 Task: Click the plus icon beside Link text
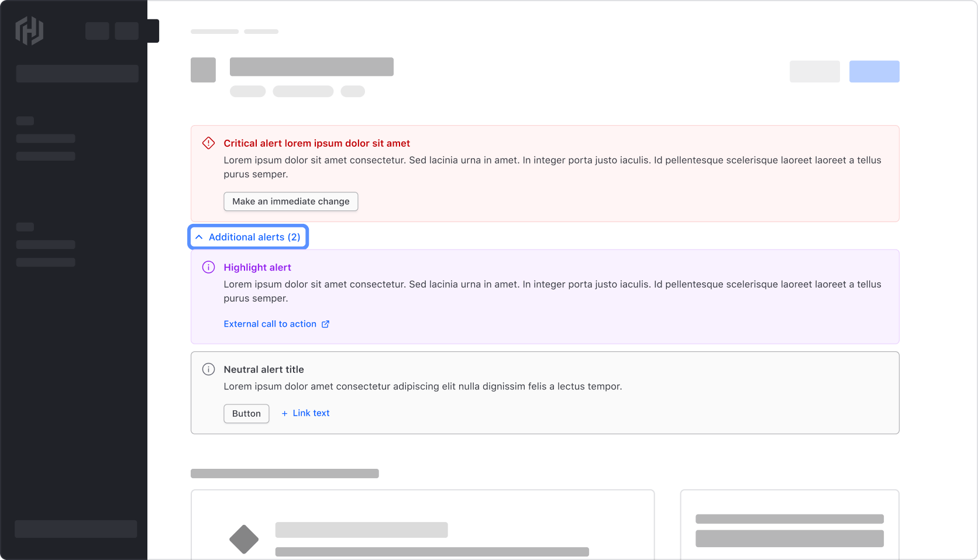(285, 413)
